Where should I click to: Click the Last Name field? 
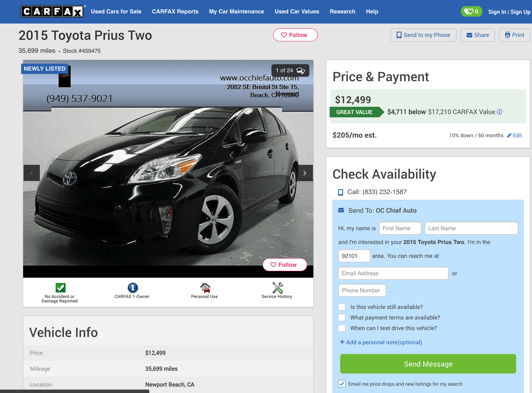pyautogui.click(x=471, y=228)
